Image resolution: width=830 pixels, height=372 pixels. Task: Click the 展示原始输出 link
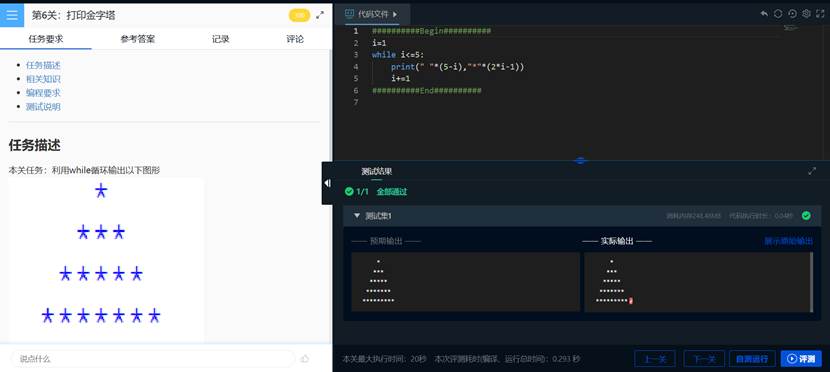pos(789,241)
